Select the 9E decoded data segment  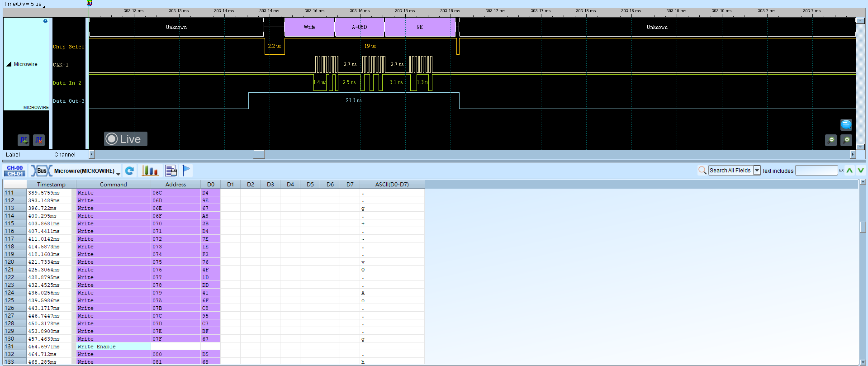click(x=420, y=27)
